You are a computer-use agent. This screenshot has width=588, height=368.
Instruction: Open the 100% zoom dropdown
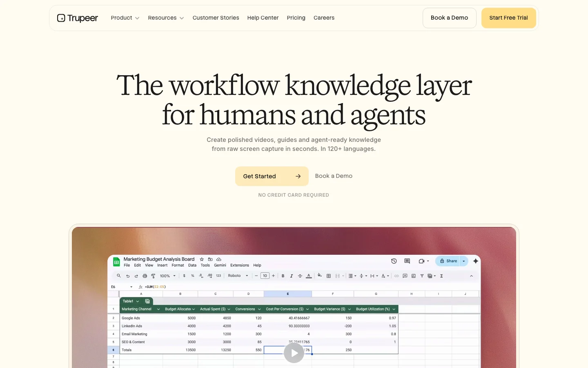coord(168,276)
